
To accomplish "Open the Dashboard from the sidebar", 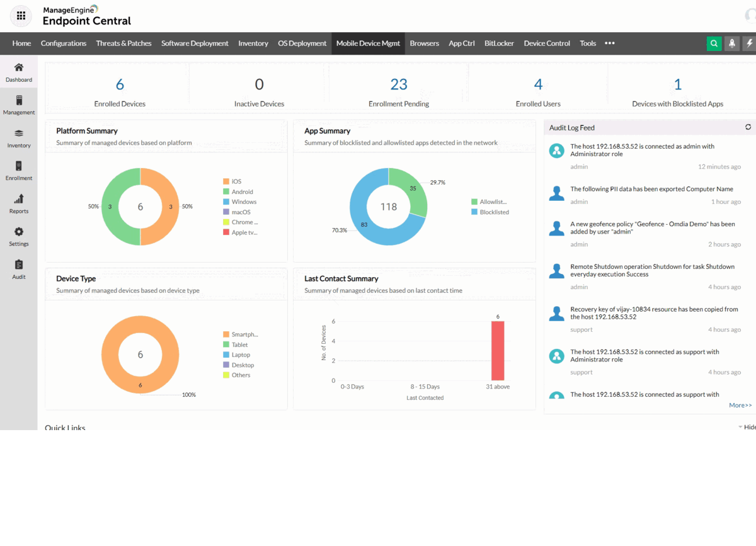I will click(19, 72).
